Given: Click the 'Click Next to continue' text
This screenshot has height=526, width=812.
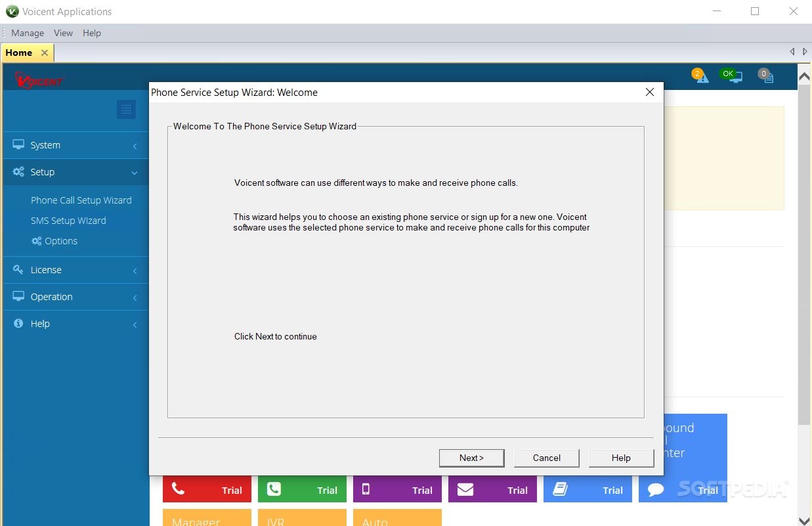Looking at the screenshot, I should point(276,336).
